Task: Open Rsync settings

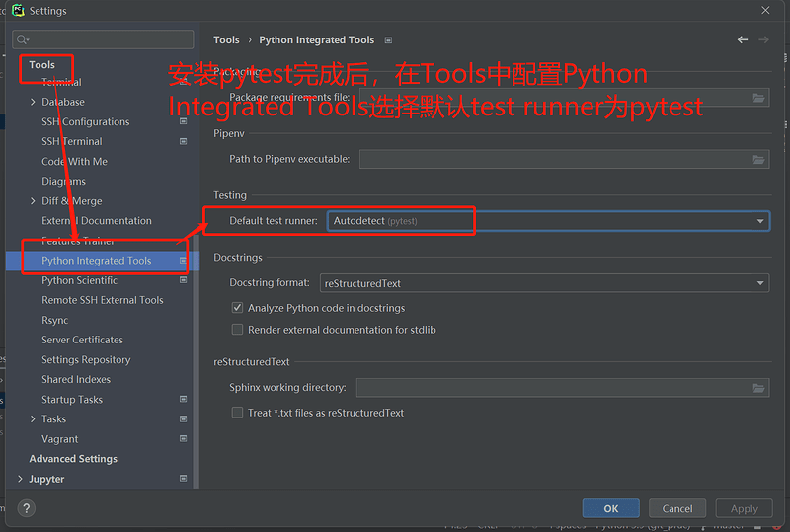Action: coord(55,321)
